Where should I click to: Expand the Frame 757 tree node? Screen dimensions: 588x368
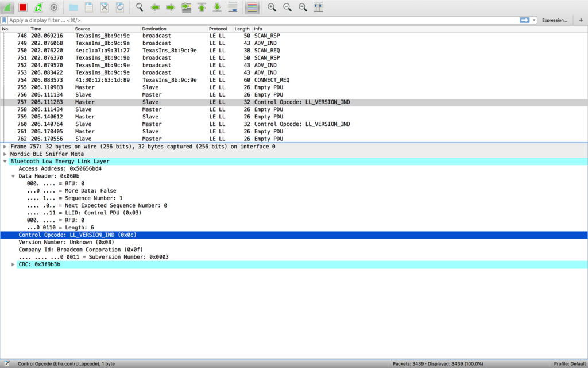coord(5,147)
